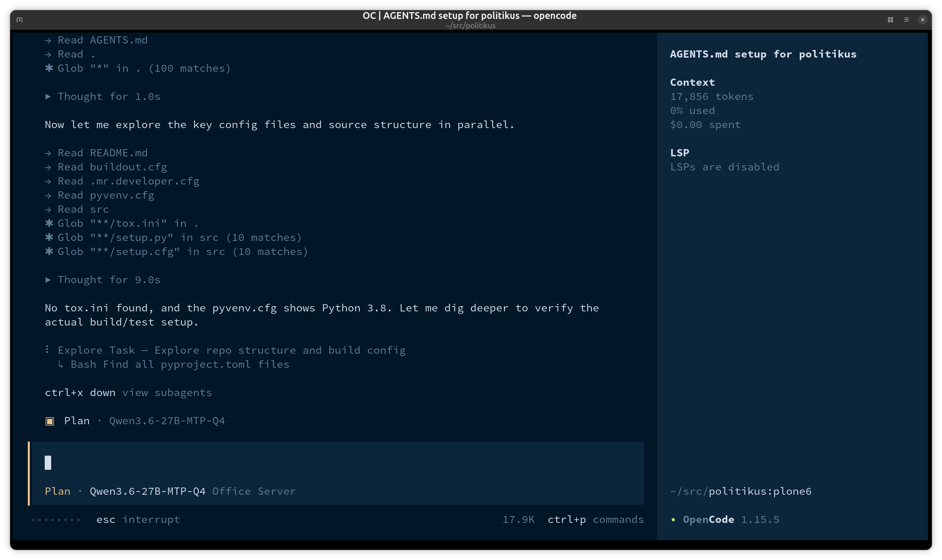Click the 'Read src' tool line
This screenshot has width=942, height=560.
(x=77, y=209)
